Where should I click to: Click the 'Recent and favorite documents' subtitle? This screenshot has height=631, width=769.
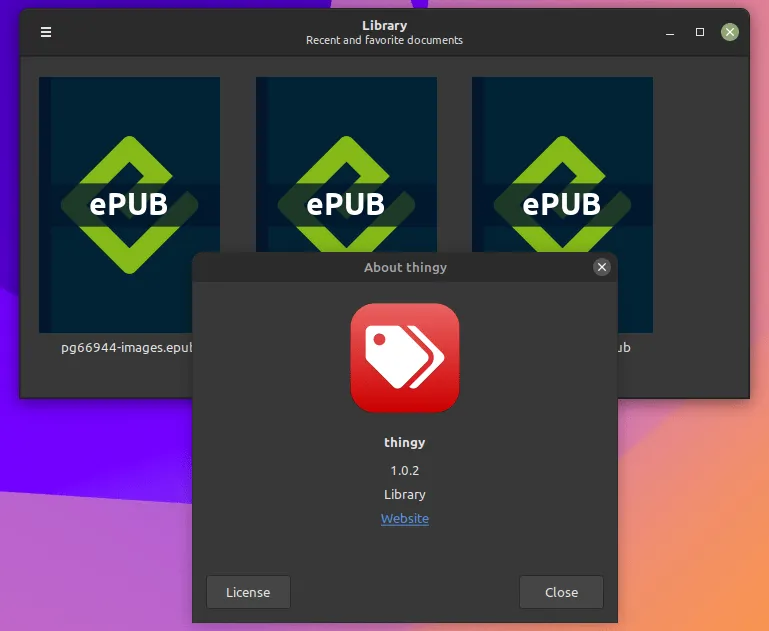384,40
